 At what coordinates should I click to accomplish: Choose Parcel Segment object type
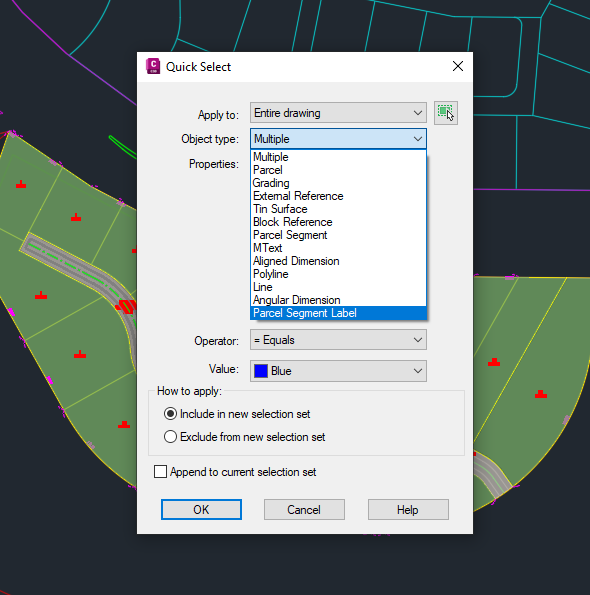tap(338, 235)
